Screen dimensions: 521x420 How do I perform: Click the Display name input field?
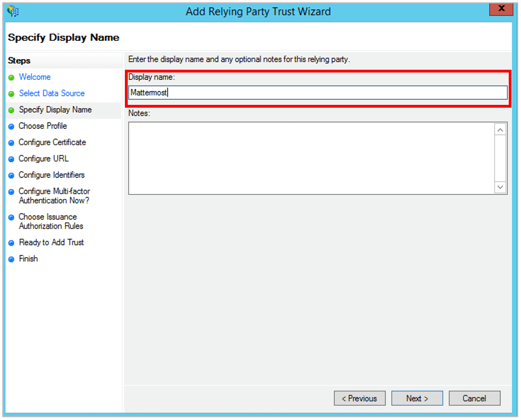point(318,92)
